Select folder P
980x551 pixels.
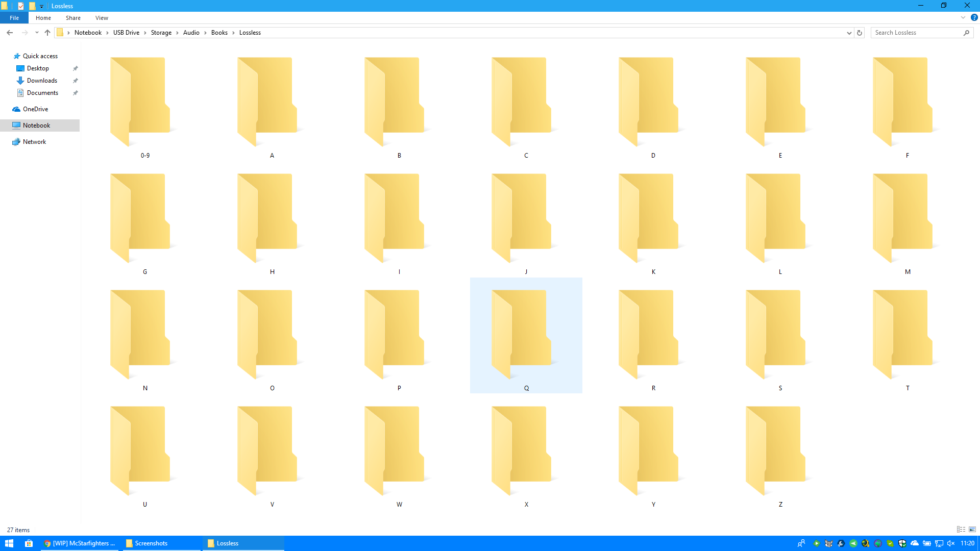tap(399, 335)
